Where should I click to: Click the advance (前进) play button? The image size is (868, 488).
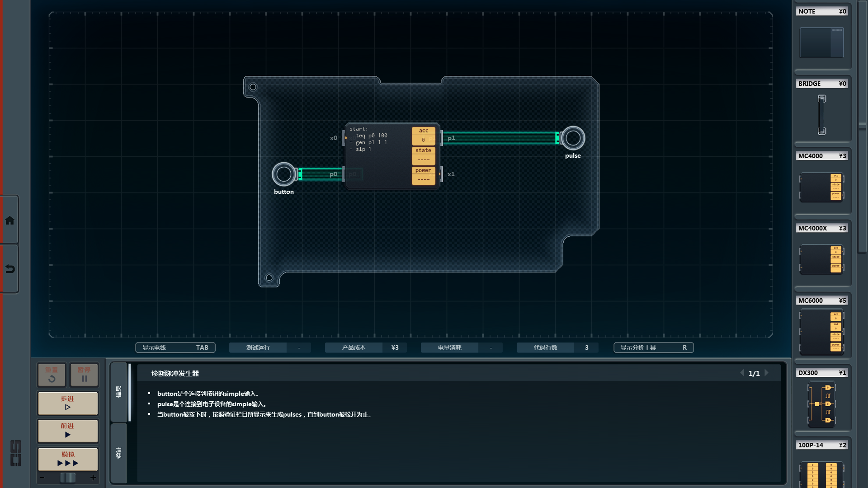pyautogui.click(x=68, y=431)
